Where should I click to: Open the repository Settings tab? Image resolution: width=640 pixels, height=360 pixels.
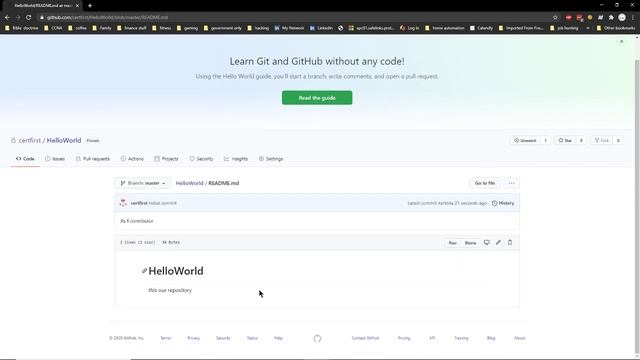pos(271,159)
